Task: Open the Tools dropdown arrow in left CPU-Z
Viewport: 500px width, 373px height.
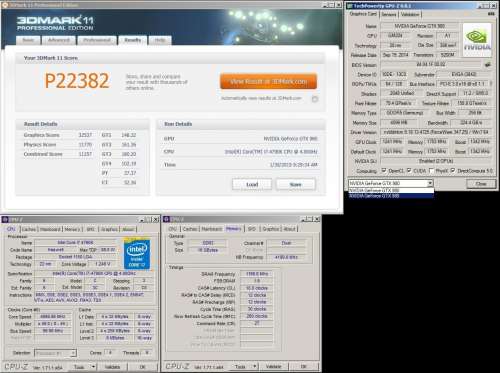Action: pyautogui.click(x=93, y=367)
